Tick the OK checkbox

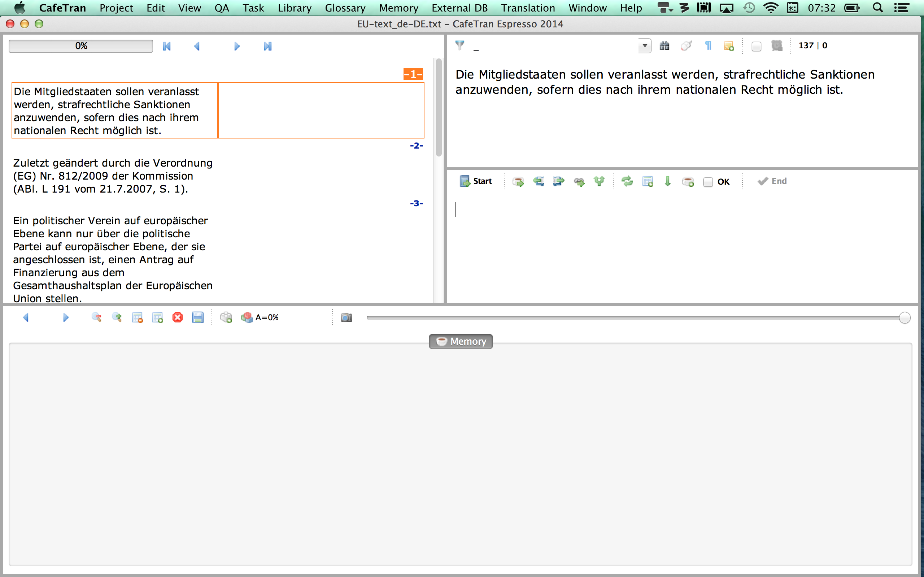708,182
